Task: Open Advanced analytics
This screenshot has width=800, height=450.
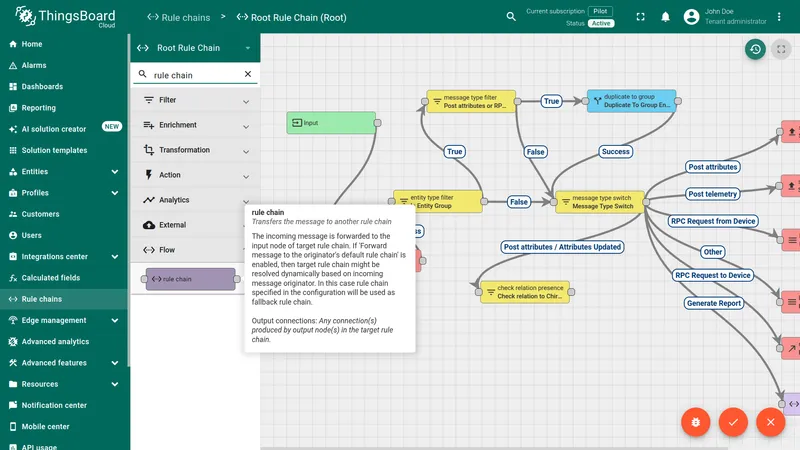Action: click(64, 342)
